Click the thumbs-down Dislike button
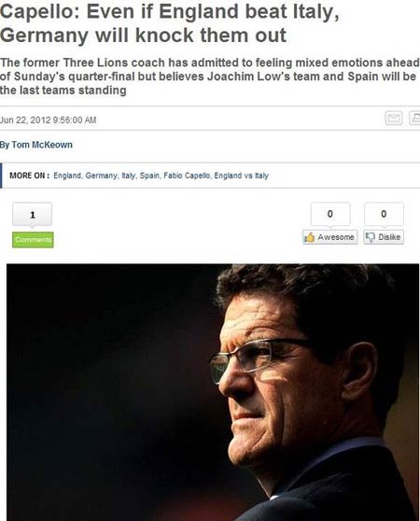 [x=384, y=237]
